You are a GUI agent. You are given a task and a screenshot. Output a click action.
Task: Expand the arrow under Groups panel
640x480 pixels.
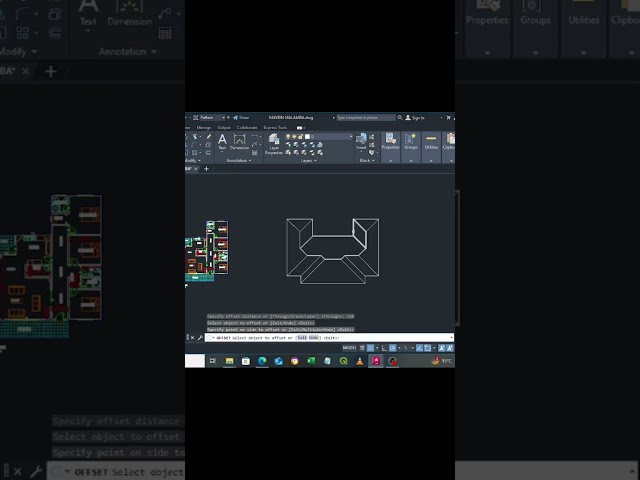(x=411, y=161)
